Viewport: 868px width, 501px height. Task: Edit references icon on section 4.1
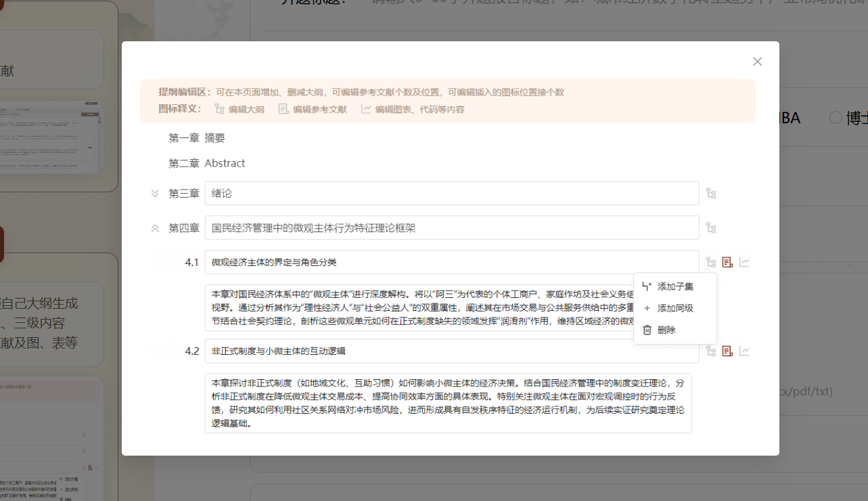(727, 262)
